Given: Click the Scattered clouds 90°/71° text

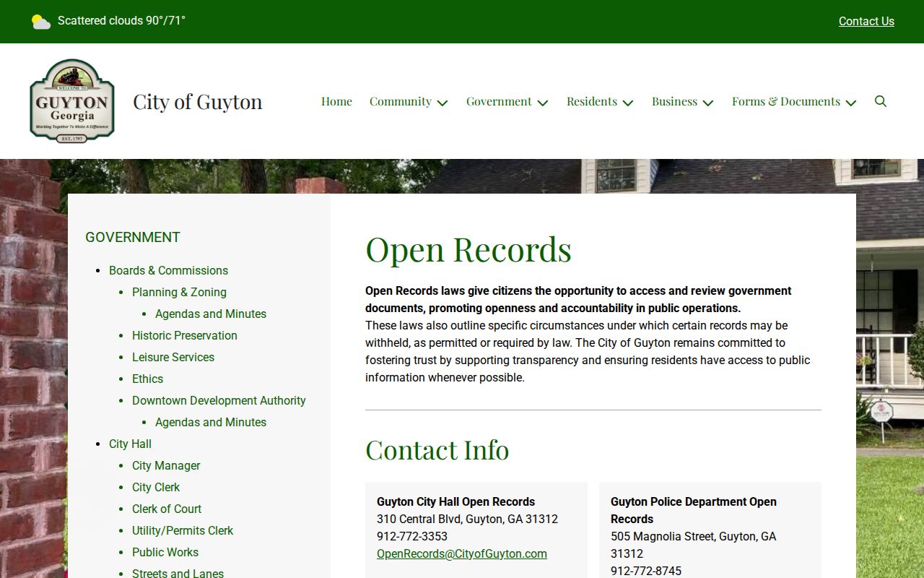Looking at the screenshot, I should pos(121,21).
